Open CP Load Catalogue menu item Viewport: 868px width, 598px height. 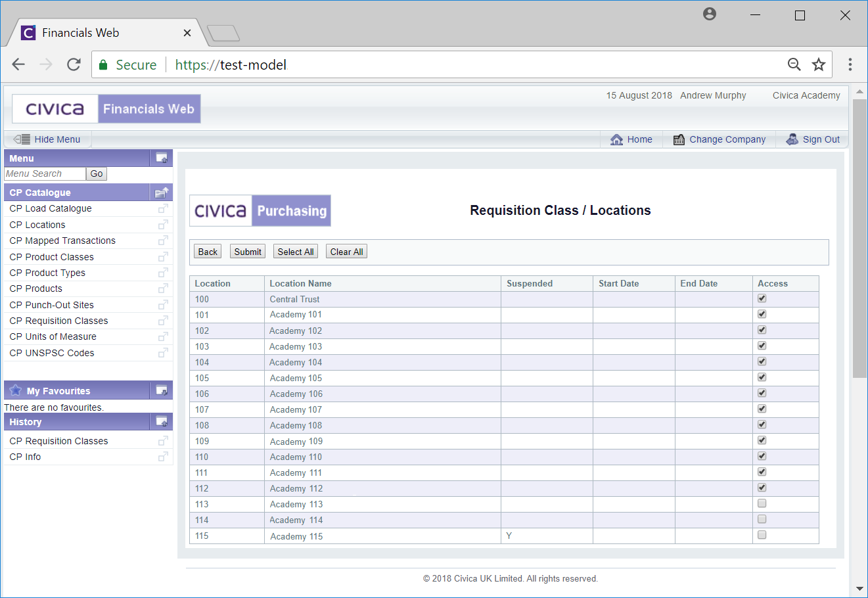51,208
